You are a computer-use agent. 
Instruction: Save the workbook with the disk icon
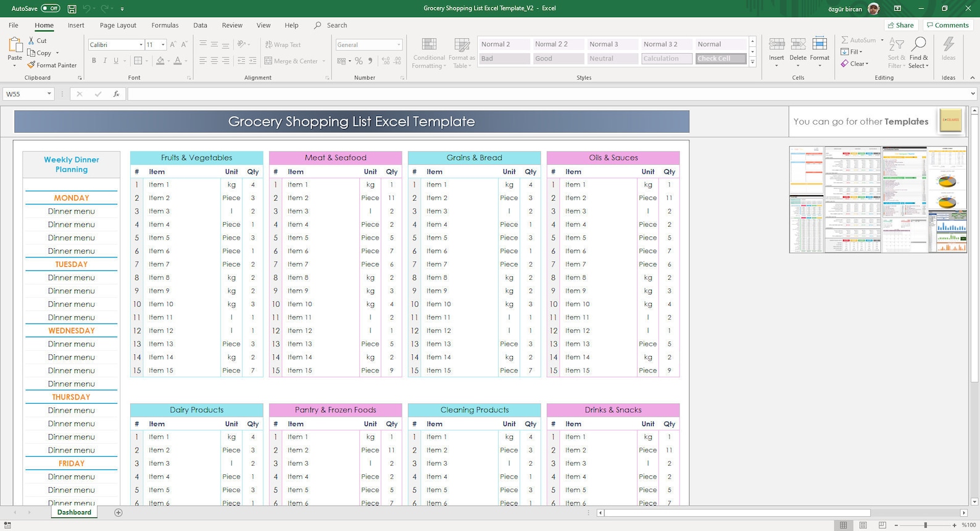pyautogui.click(x=72, y=9)
